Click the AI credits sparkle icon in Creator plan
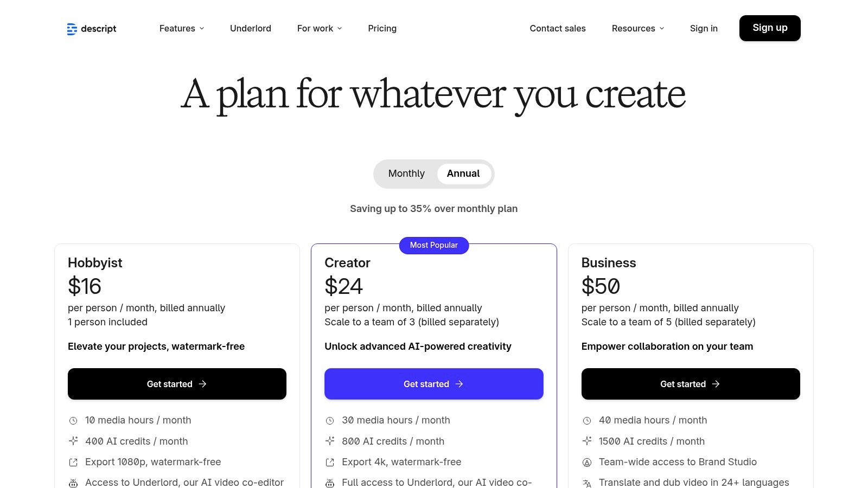The height and width of the screenshot is (488, 868). point(330,441)
